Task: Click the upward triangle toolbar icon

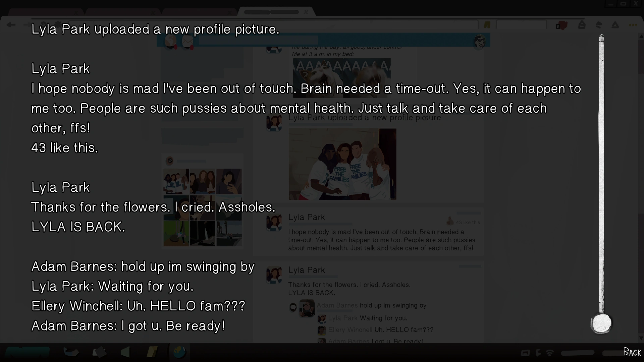Action: (615, 25)
